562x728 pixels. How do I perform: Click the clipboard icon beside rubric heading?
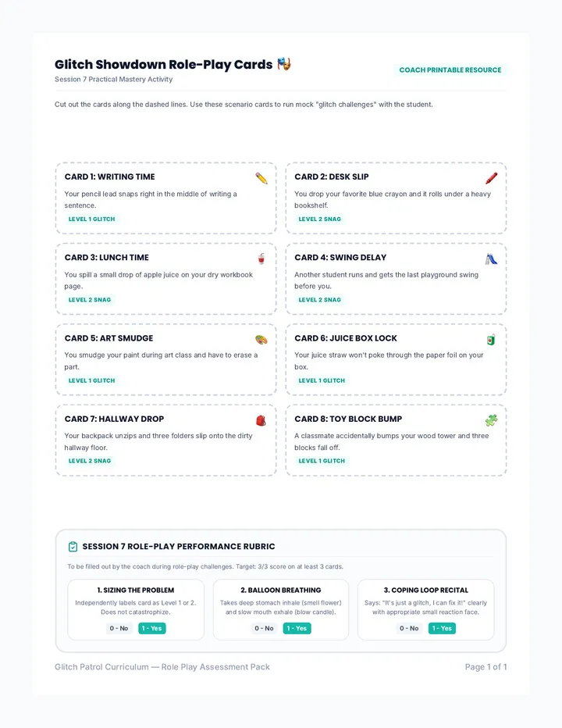[73, 547]
